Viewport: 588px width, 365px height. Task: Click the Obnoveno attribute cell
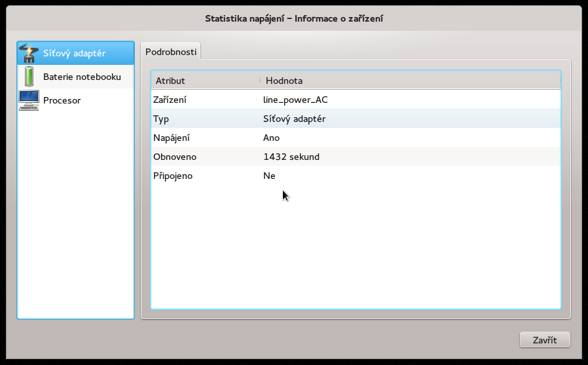pyautogui.click(x=206, y=157)
